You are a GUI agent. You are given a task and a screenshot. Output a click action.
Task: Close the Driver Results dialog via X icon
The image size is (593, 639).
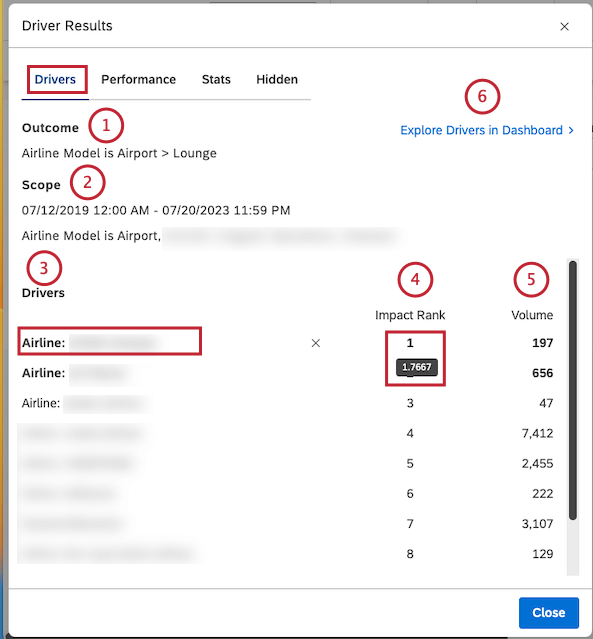click(x=564, y=26)
